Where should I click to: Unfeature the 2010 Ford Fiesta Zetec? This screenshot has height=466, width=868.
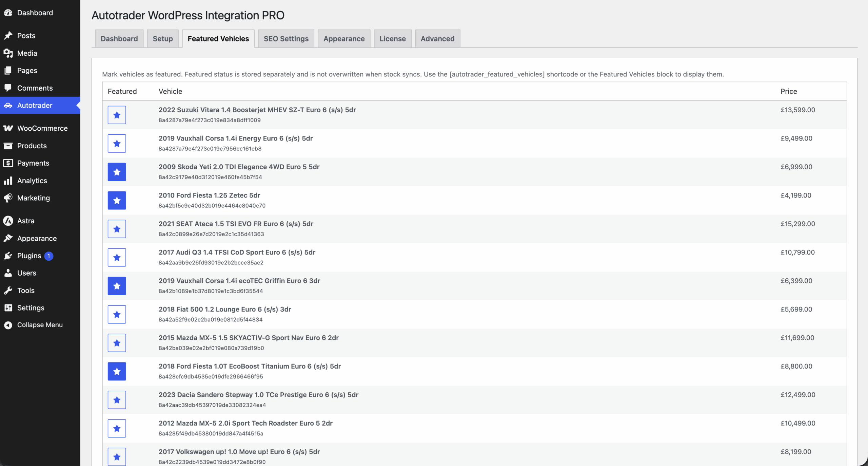click(x=117, y=201)
